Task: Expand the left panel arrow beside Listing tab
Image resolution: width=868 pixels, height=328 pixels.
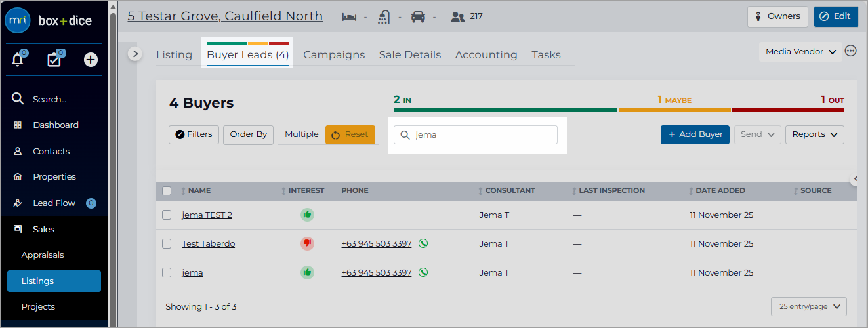Action: pyautogui.click(x=135, y=54)
